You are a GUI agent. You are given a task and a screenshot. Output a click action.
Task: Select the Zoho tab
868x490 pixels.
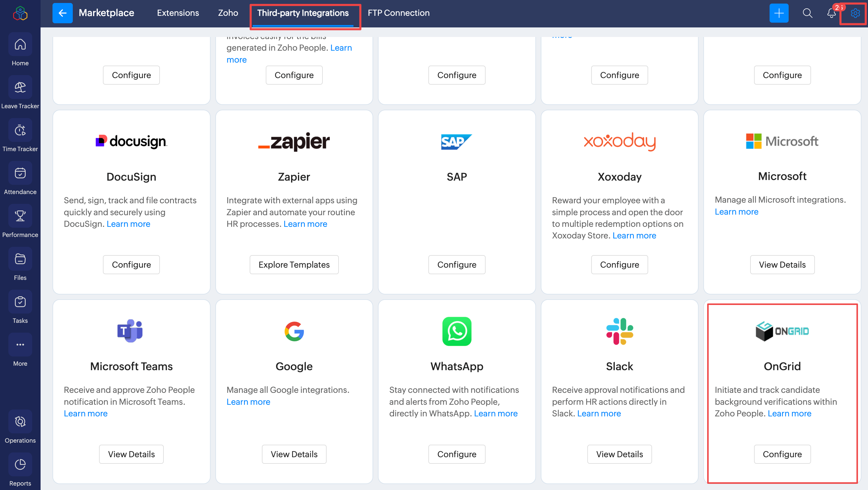pos(228,13)
